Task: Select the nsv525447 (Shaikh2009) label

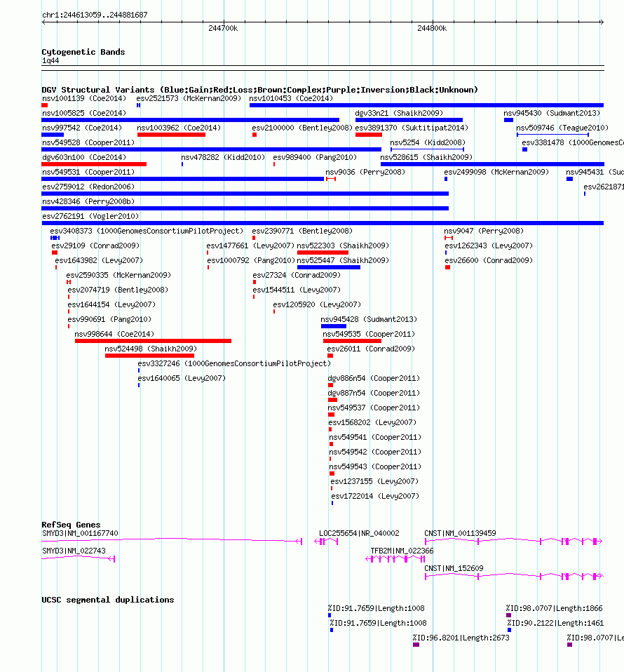Action: 343,260
